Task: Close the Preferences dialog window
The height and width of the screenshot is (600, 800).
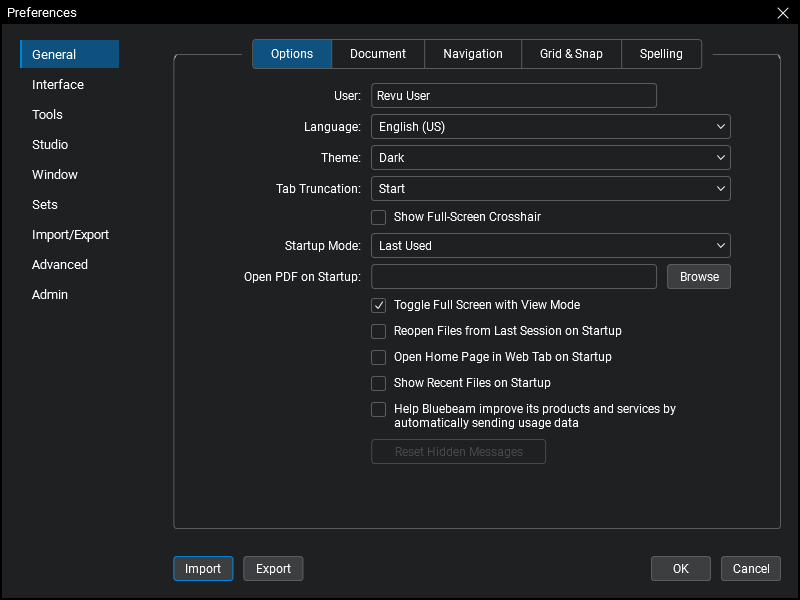Action: [x=782, y=13]
